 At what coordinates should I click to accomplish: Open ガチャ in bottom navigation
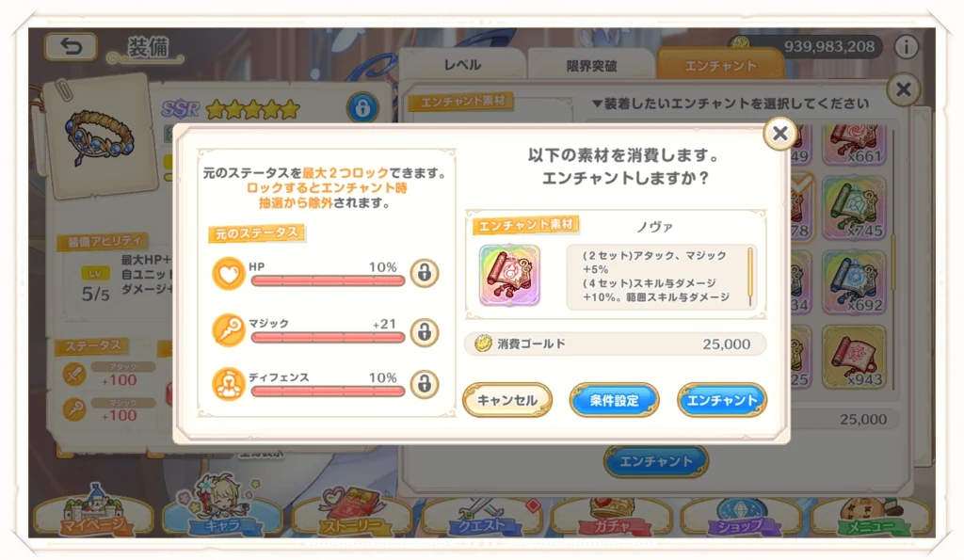(611, 515)
